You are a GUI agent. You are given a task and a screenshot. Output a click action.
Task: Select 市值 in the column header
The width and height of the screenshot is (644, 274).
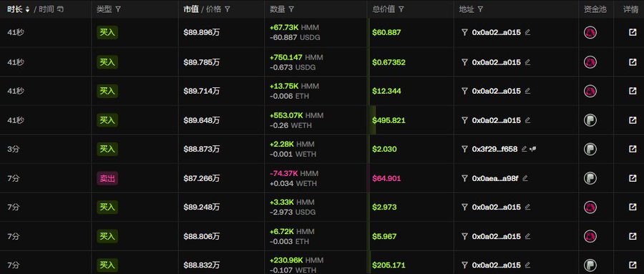tap(191, 9)
